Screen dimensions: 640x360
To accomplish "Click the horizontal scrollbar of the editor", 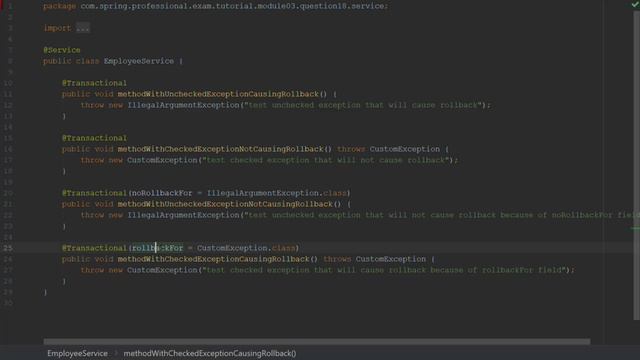I will tap(317, 342).
